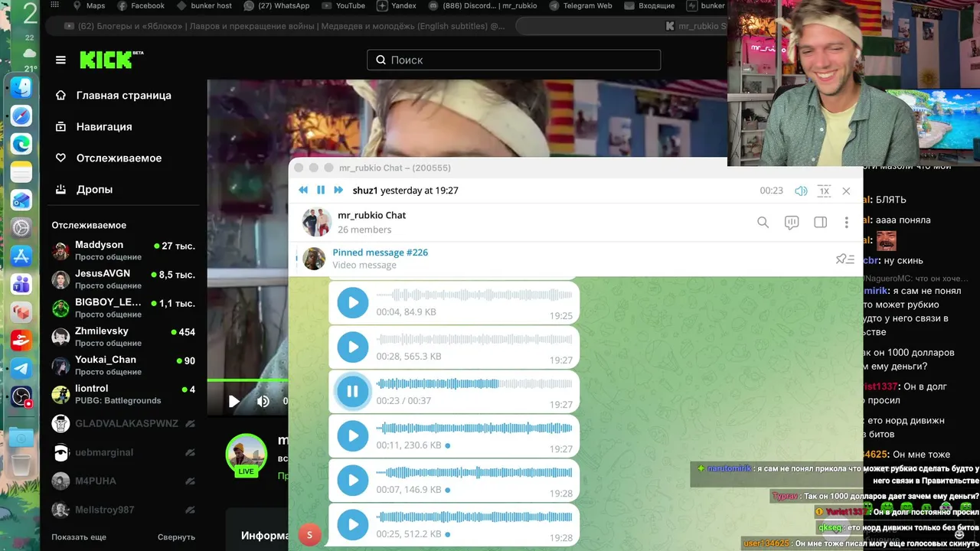Open Telegram chat three-dot menu

[846, 222]
